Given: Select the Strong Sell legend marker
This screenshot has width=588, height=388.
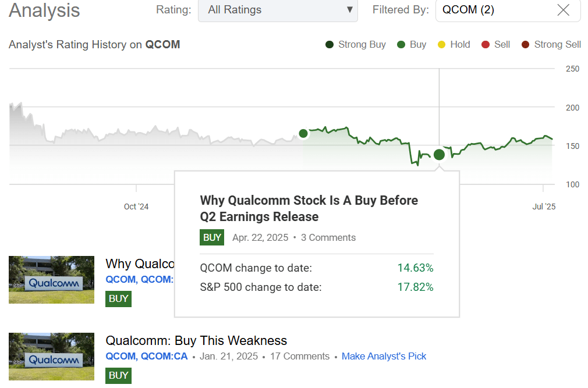Looking at the screenshot, I should point(526,44).
